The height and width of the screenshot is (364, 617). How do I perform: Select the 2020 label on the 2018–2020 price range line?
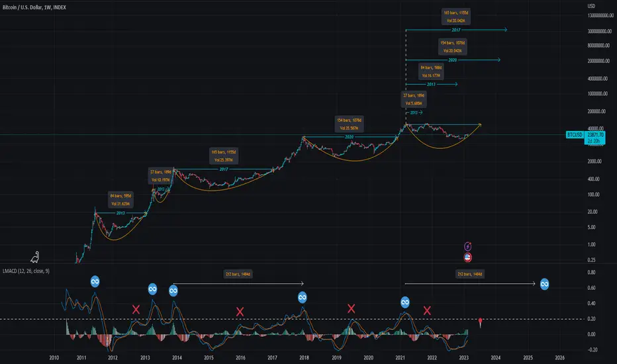pos(350,137)
